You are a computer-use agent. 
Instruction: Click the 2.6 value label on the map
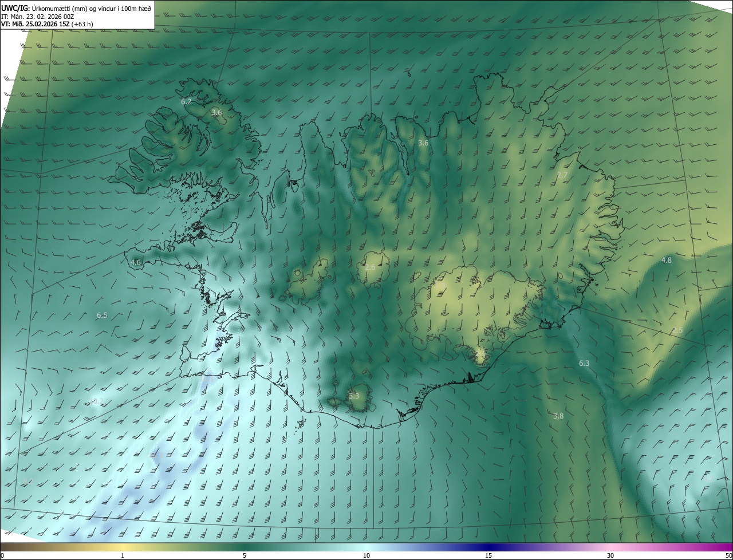(370, 267)
